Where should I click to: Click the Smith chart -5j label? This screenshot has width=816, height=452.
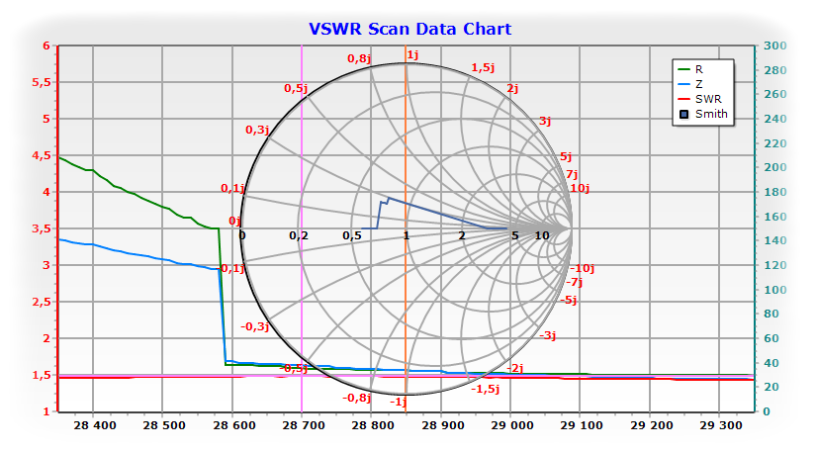coord(568,300)
